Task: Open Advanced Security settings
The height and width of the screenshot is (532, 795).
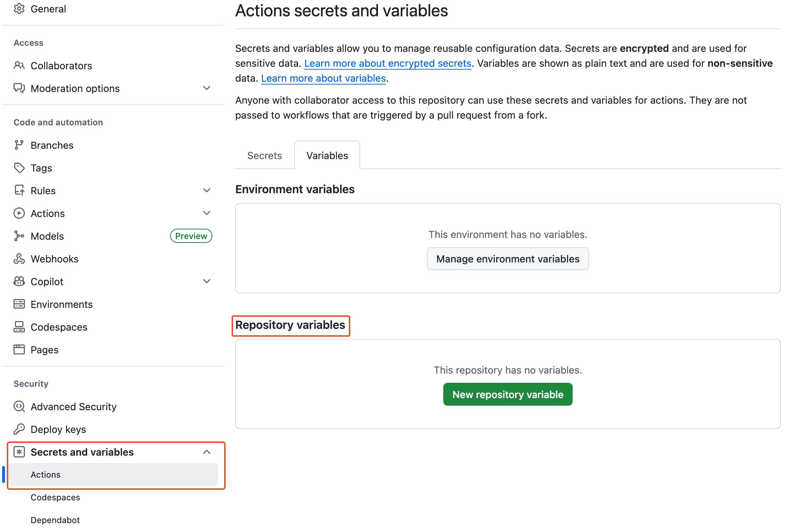Action: coord(73,406)
